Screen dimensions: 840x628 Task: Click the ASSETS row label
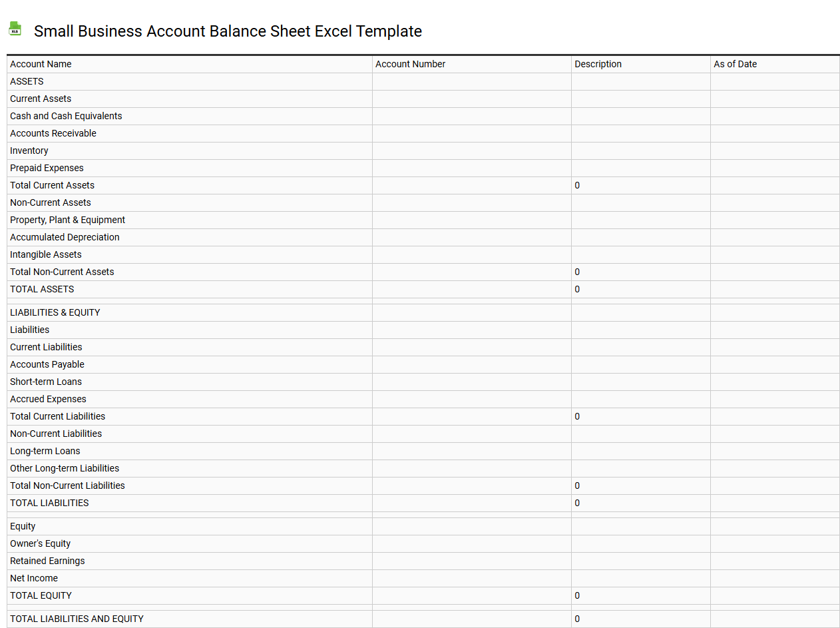[x=27, y=81]
